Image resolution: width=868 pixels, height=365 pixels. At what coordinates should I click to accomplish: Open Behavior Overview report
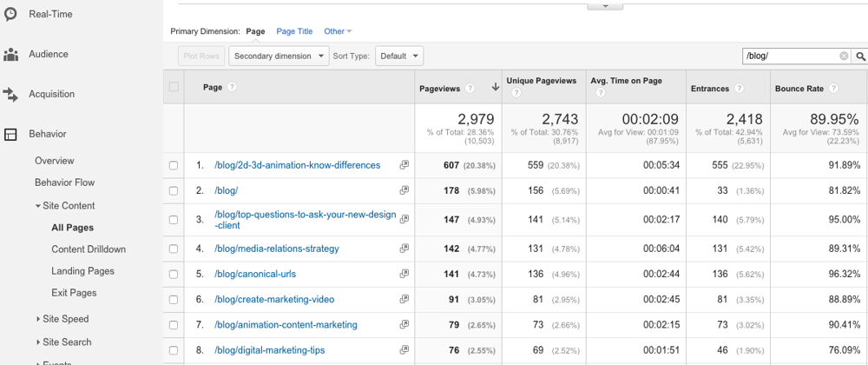click(54, 161)
